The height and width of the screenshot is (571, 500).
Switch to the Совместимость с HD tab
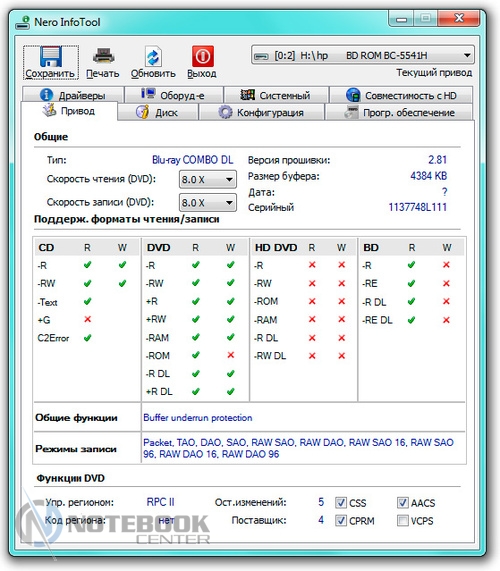401,95
